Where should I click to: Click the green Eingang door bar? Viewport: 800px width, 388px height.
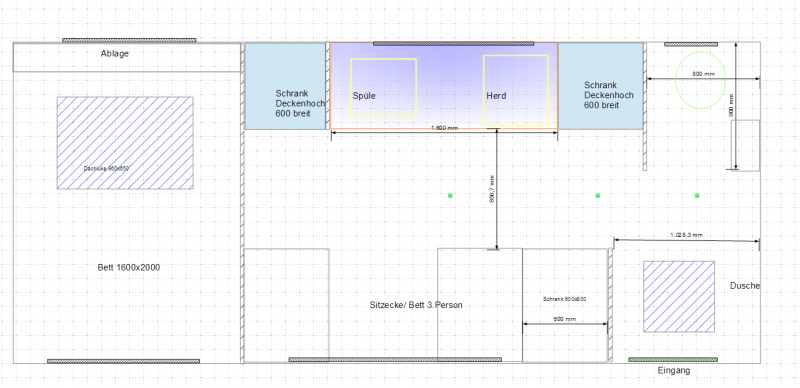point(672,359)
